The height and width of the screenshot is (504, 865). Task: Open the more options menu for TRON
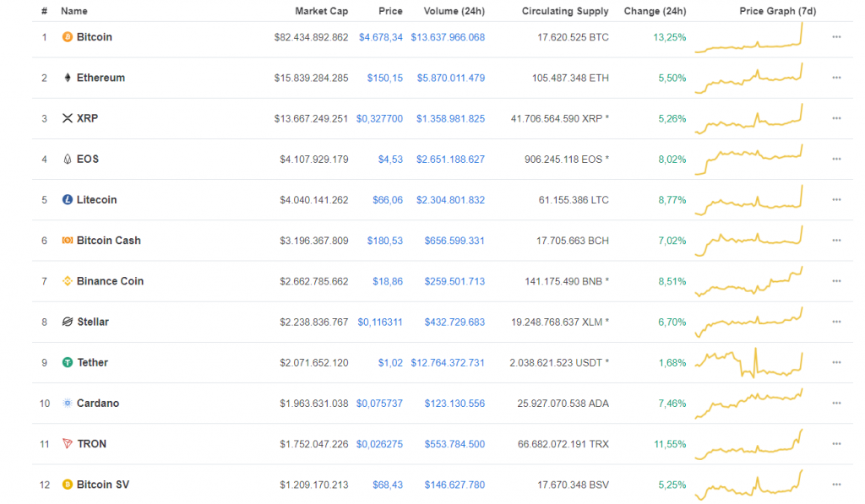point(836,444)
